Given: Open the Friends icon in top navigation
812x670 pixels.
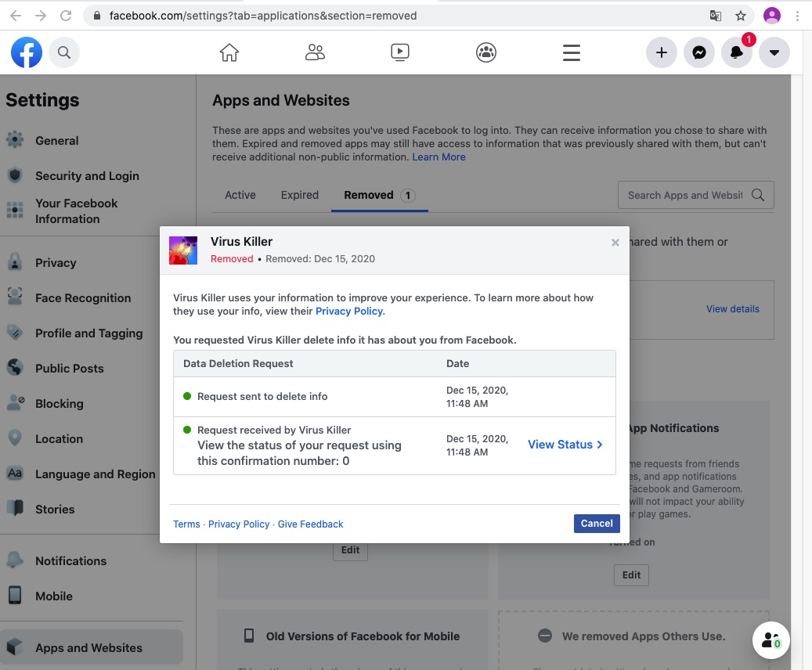Looking at the screenshot, I should point(315,52).
